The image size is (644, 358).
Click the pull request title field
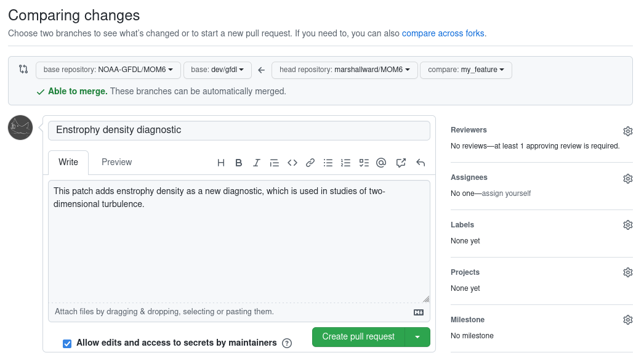[x=239, y=130]
